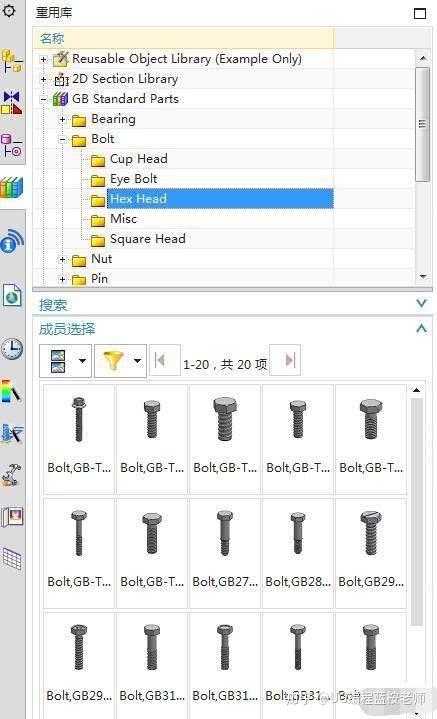This screenshot has height=719, width=437.
Task: Open the Constraint Navigator sidebar icon
Action: (x=11, y=102)
